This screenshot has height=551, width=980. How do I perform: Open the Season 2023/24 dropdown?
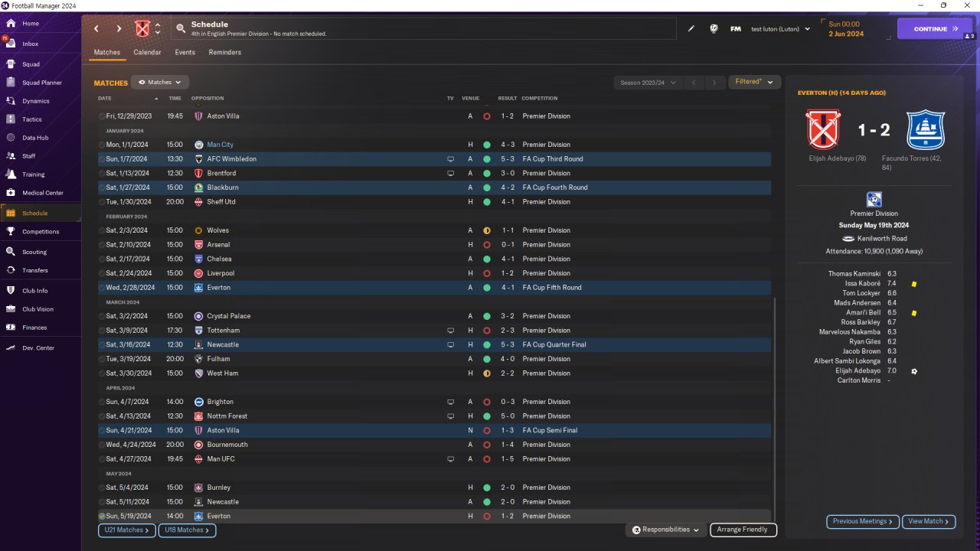pyautogui.click(x=647, y=82)
